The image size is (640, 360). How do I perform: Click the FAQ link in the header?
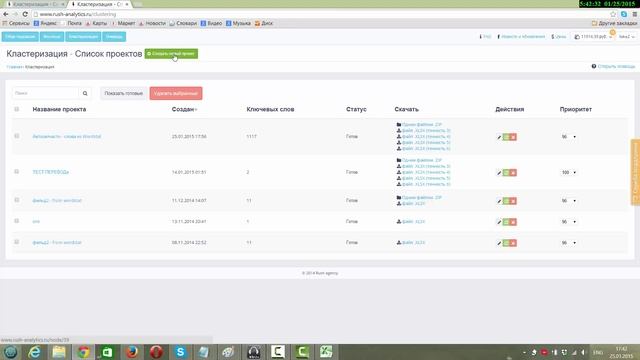pyautogui.click(x=485, y=37)
